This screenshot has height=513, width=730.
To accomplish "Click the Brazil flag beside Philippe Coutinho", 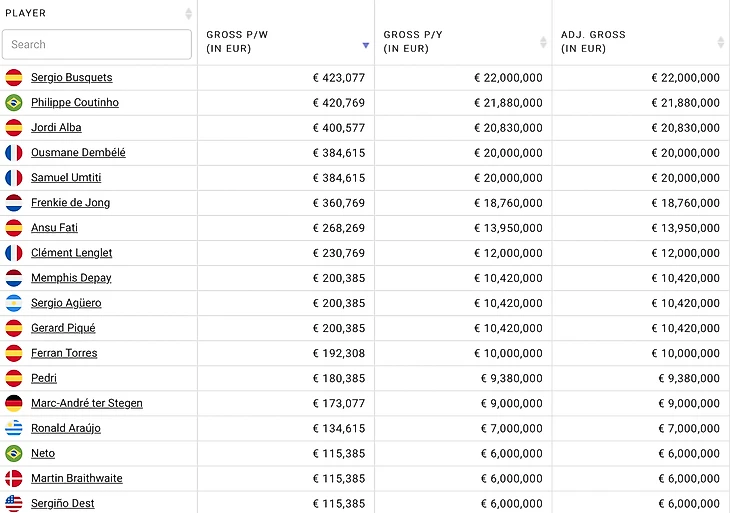I will coord(14,103).
